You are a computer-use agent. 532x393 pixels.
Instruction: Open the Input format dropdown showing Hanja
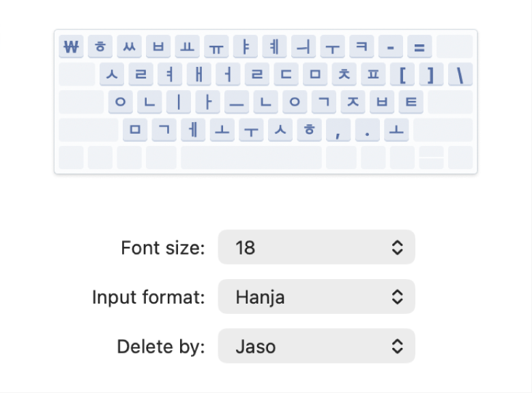tap(316, 297)
